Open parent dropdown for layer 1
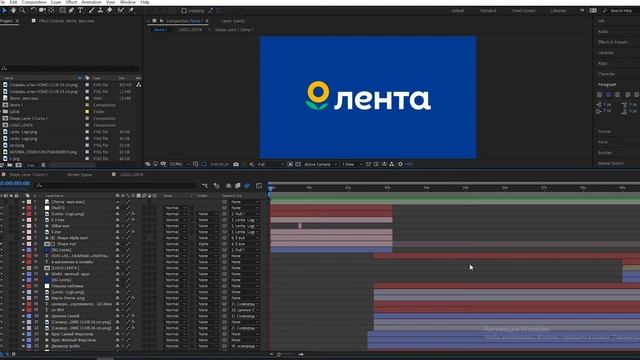The height and width of the screenshot is (360, 640). (x=245, y=202)
